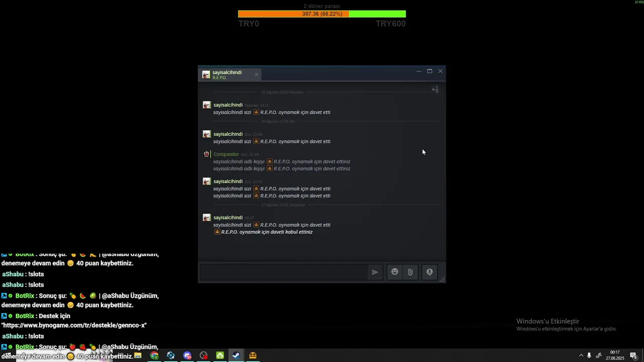Send the chat message with arrow button
Screen dimensions: 644x362
pyautogui.click(x=375, y=272)
